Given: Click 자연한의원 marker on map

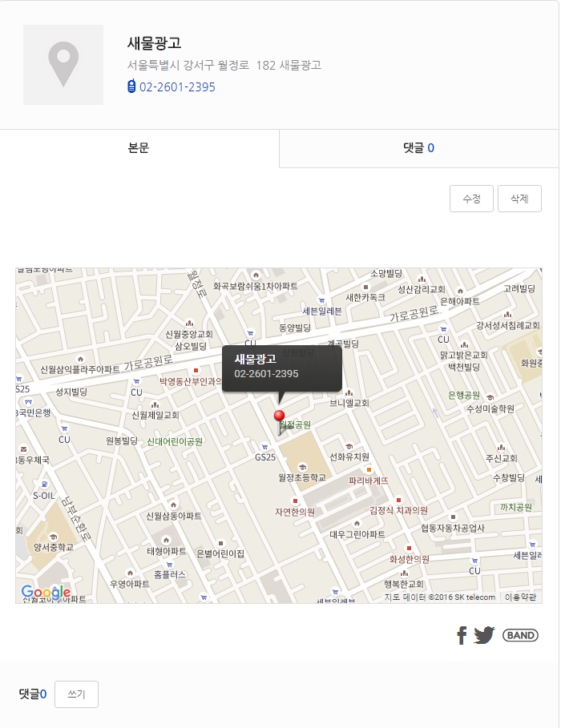Looking at the screenshot, I should [x=295, y=501].
